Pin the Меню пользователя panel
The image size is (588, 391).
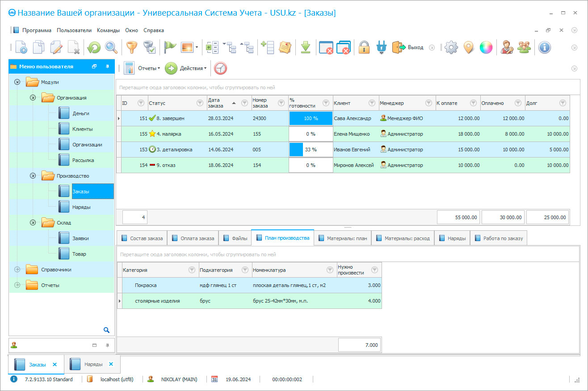click(x=107, y=67)
